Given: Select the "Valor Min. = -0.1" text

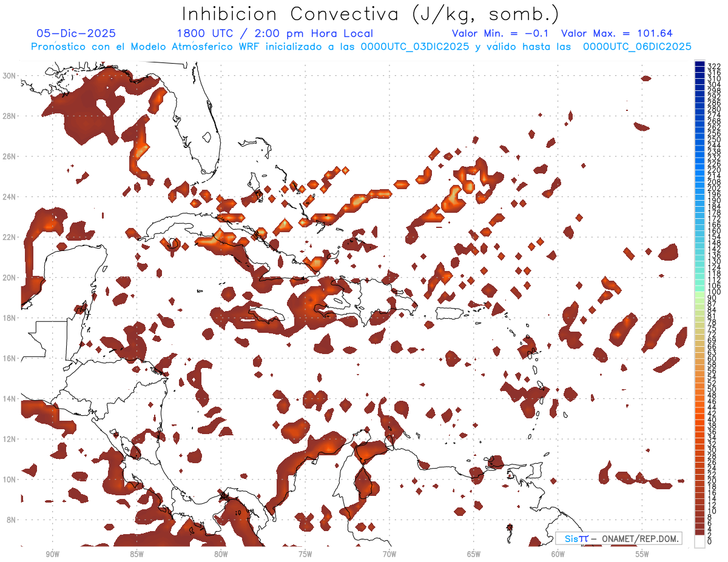Looking at the screenshot, I should (500, 33).
